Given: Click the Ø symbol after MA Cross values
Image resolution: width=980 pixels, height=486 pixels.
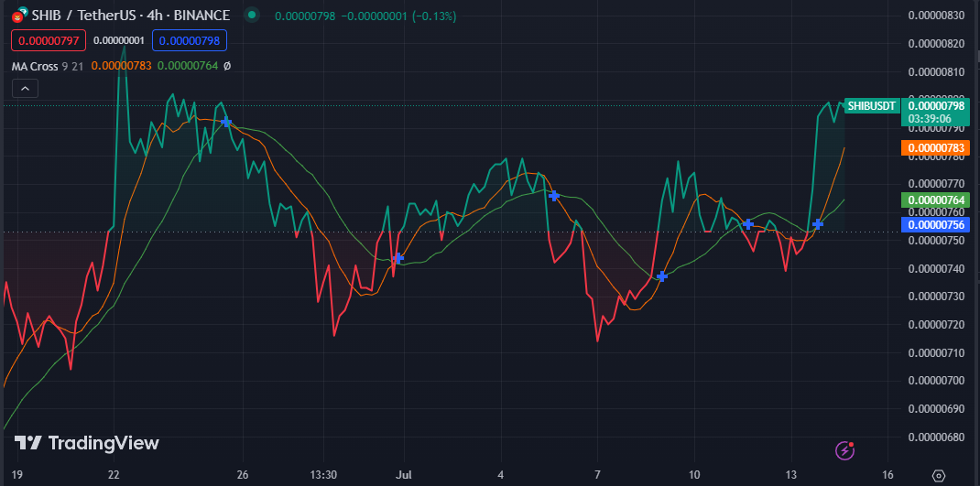Looking at the screenshot, I should coord(227,66).
